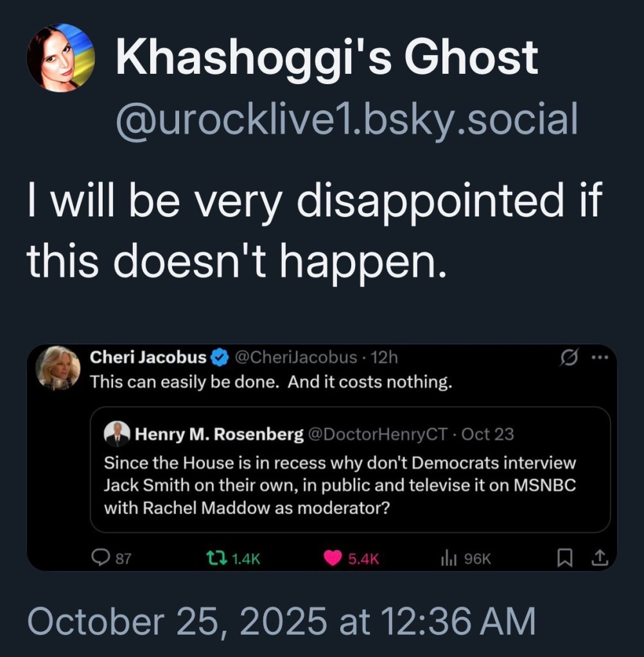Click the Khashoggi's Ghost display name

(x=326, y=58)
